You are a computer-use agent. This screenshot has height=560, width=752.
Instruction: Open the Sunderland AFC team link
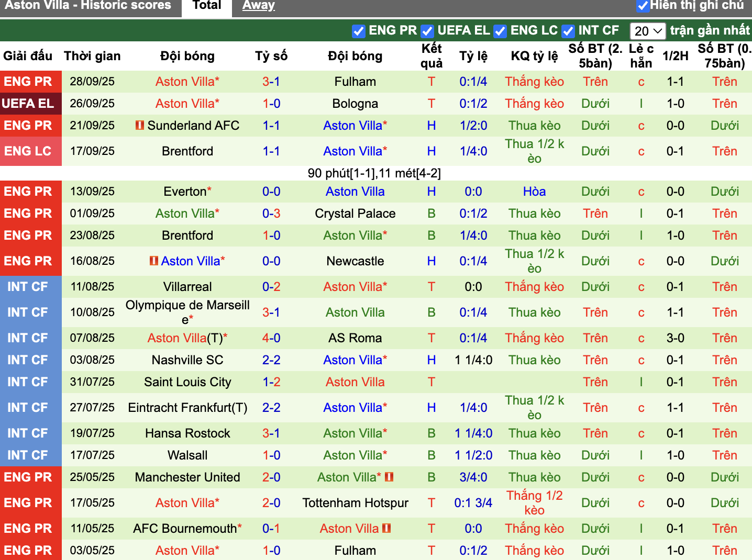[193, 126]
